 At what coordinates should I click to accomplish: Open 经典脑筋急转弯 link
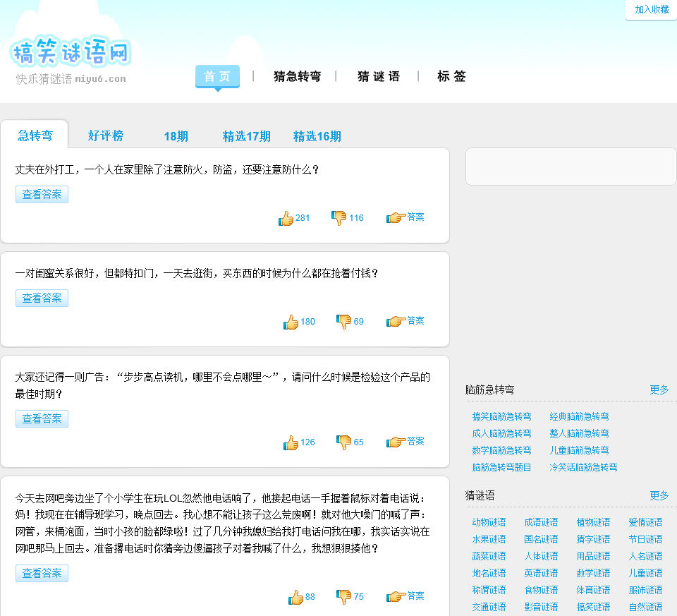pyautogui.click(x=580, y=416)
